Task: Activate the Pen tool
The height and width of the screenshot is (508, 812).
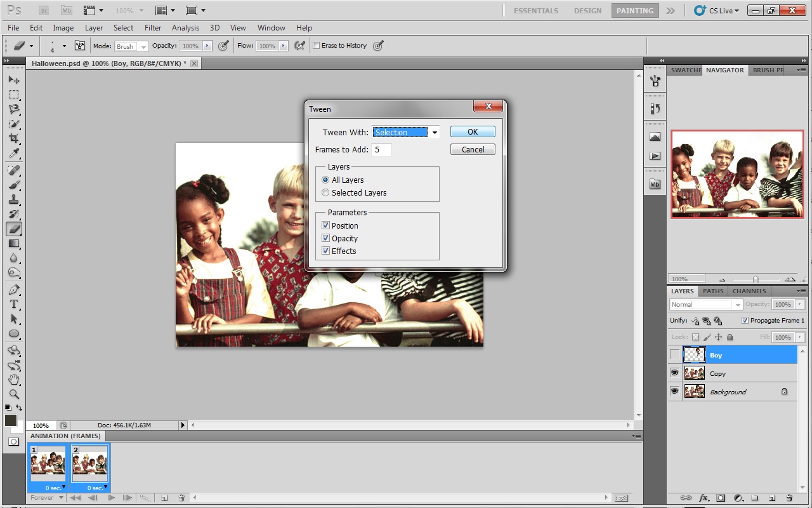Action: point(14,290)
